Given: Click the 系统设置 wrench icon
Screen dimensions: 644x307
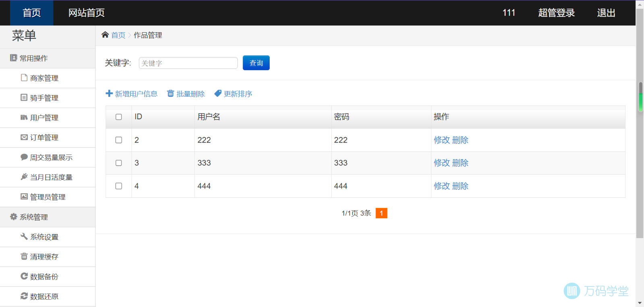Looking at the screenshot, I should pos(24,236).
